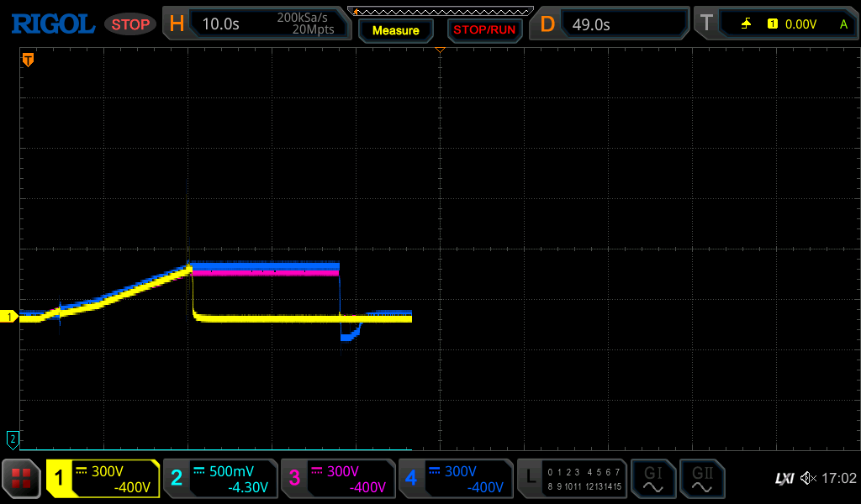Viewport: 861px width, 504px height.
Task: Toggle channel 2 at 500mV
Action: pyautogui.click(x=220, y=479)
